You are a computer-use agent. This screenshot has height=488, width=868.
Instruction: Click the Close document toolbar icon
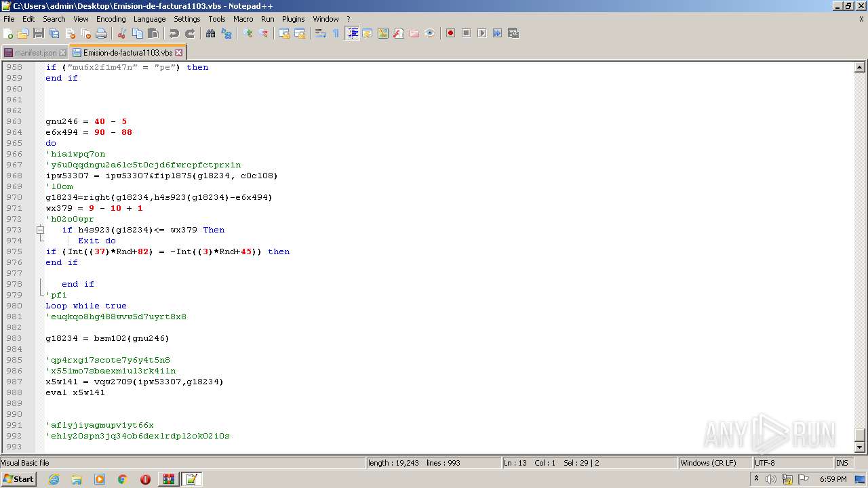pyautogui.click(x=70, y=33)
